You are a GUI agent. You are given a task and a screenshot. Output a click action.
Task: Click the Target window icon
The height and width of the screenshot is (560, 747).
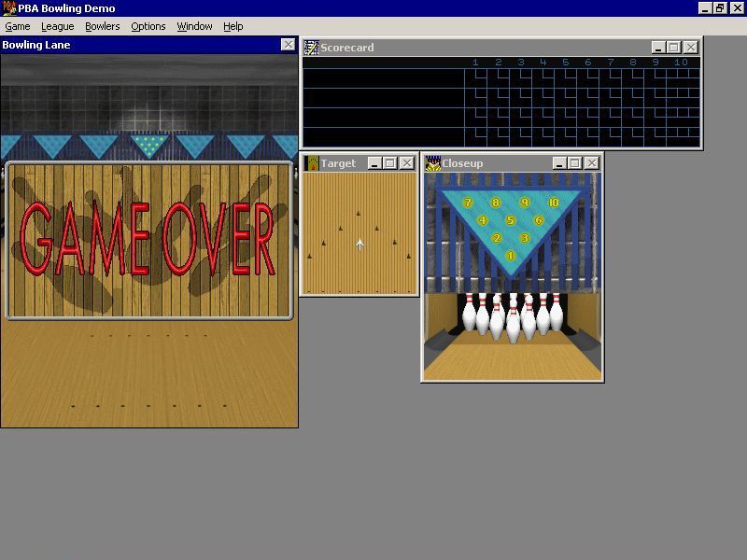click(x=312, y=163)
